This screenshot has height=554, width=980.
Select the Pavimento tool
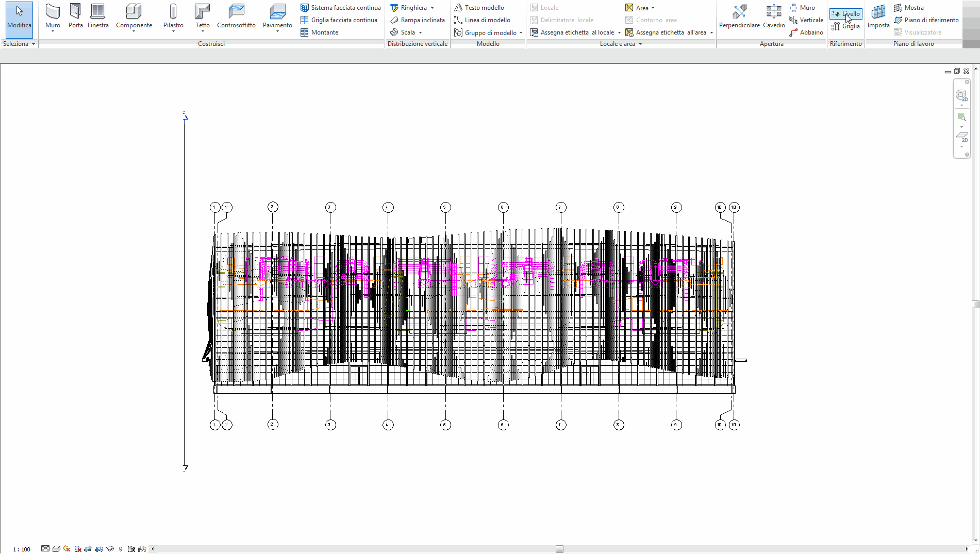(277, 15)
